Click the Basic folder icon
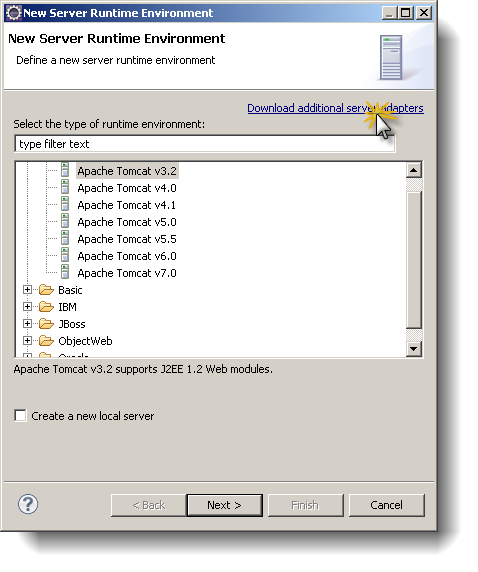Screen dimensions: 478x572 [46, 290]
